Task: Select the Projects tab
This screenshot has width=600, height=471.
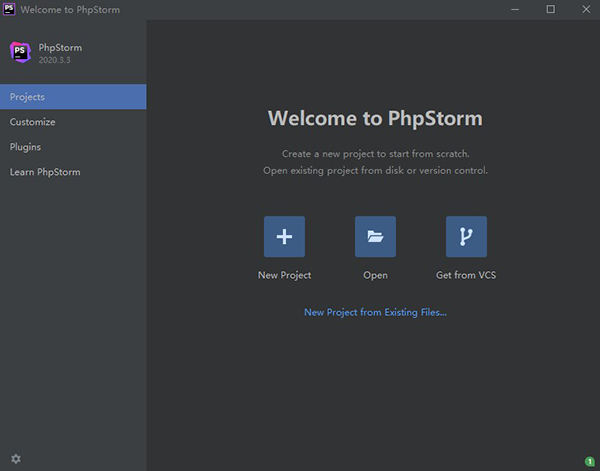Action: click(73, 97)
